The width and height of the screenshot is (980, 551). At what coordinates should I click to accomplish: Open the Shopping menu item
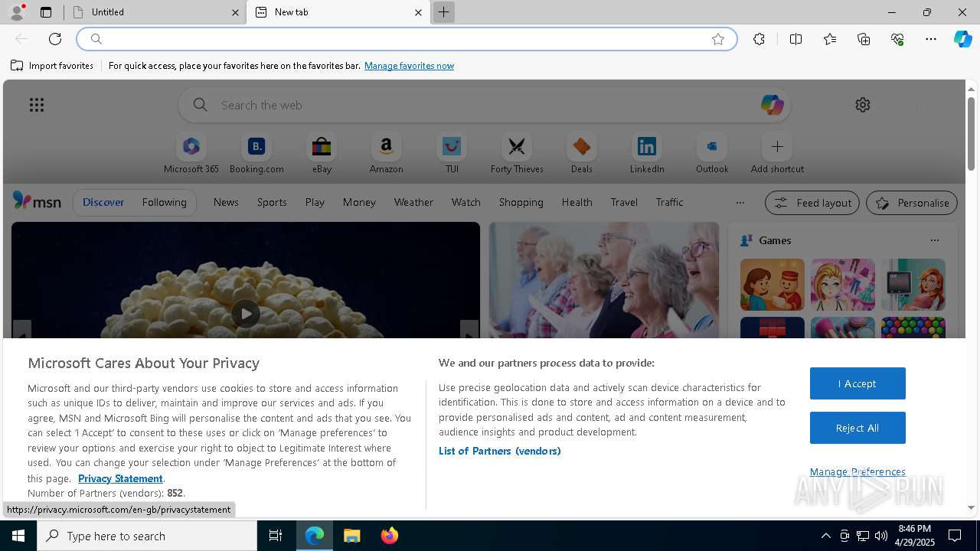(521, 202)
